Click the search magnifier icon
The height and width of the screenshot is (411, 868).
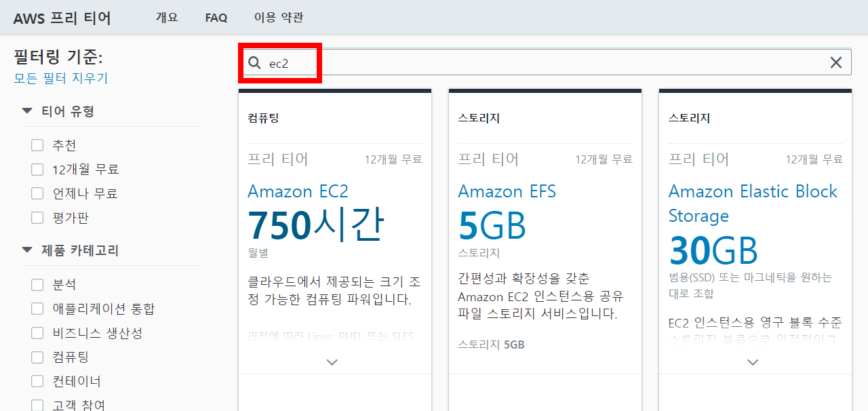click(x=254, y=63)
